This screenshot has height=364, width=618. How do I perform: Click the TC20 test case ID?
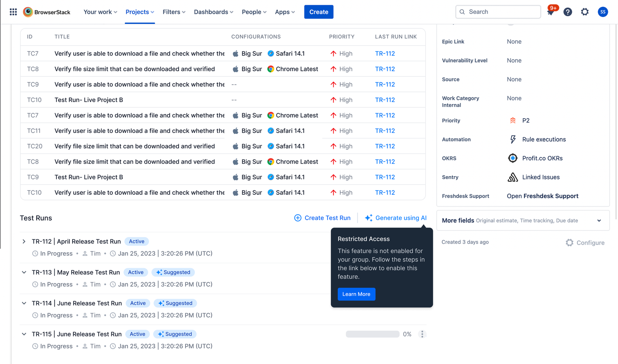click(34, 146)
